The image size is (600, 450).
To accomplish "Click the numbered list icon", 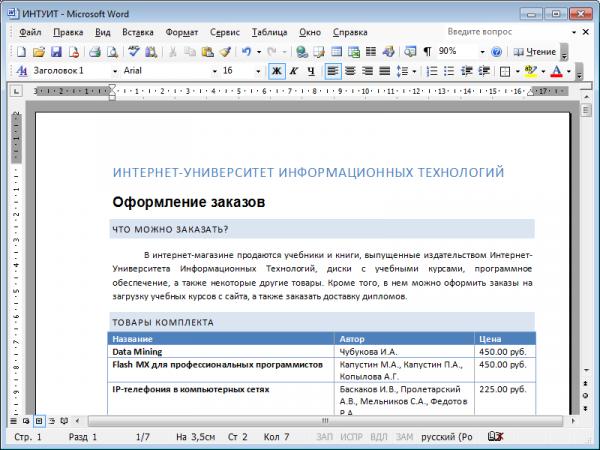I will pos(432,71).
